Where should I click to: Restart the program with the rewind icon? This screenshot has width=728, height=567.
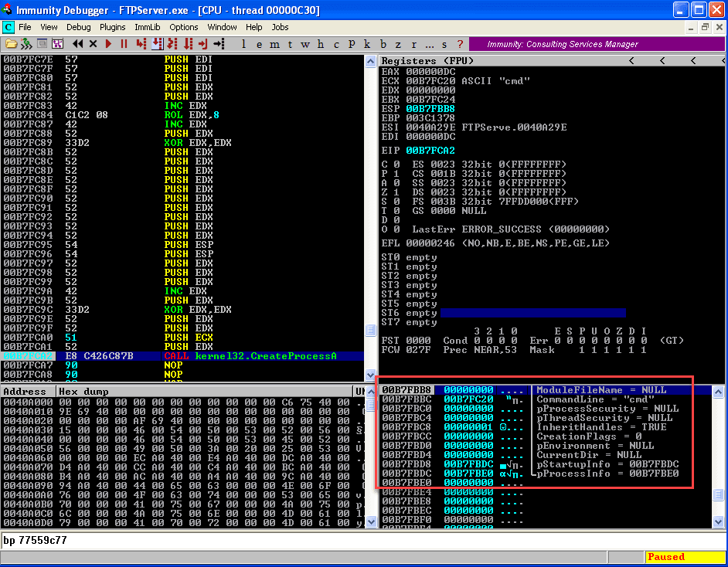click(x=77, y=44)
